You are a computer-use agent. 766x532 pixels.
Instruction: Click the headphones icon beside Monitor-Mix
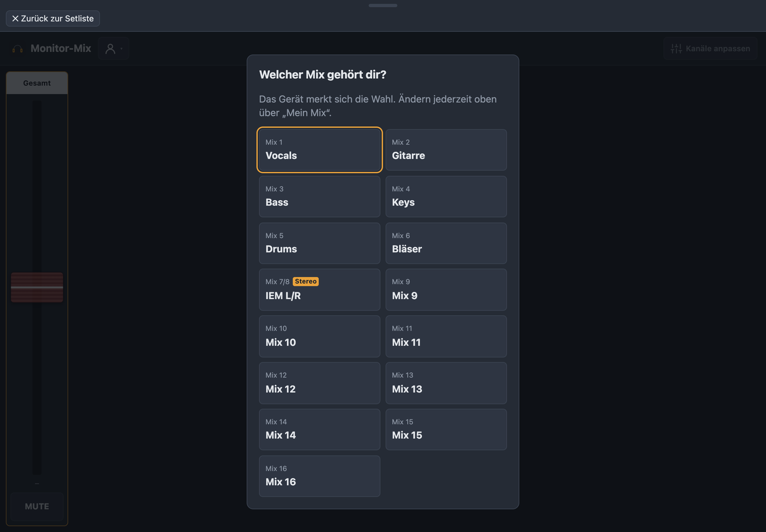pos(18,49)
